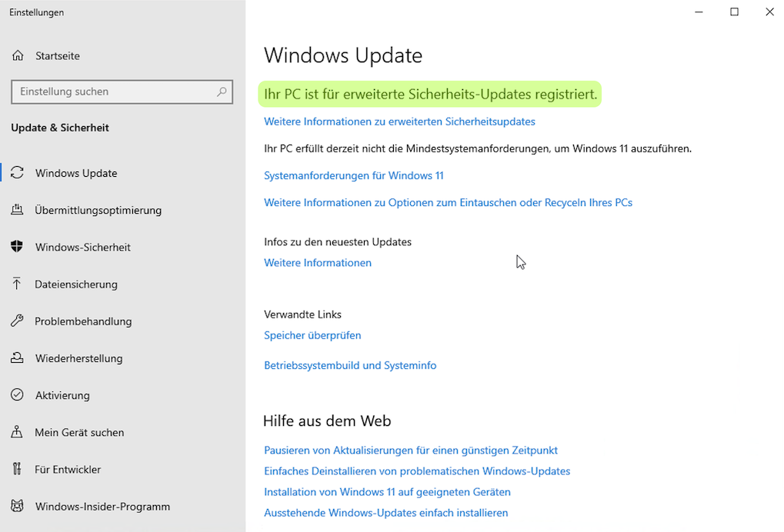Click the Windows Update sync icon
Image resolution: width=784 pixels, height=532 pixels.
click(17, 173)
